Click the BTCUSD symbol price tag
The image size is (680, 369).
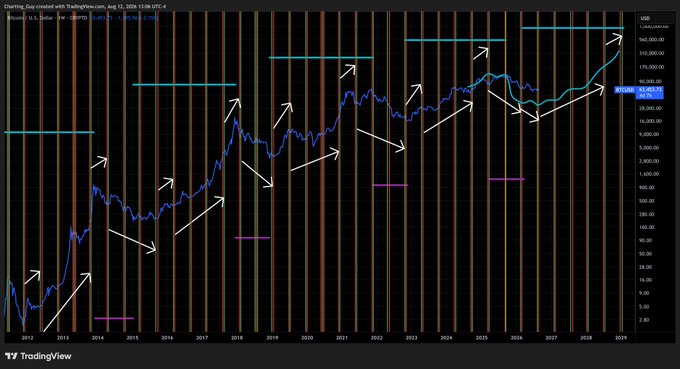625,90
